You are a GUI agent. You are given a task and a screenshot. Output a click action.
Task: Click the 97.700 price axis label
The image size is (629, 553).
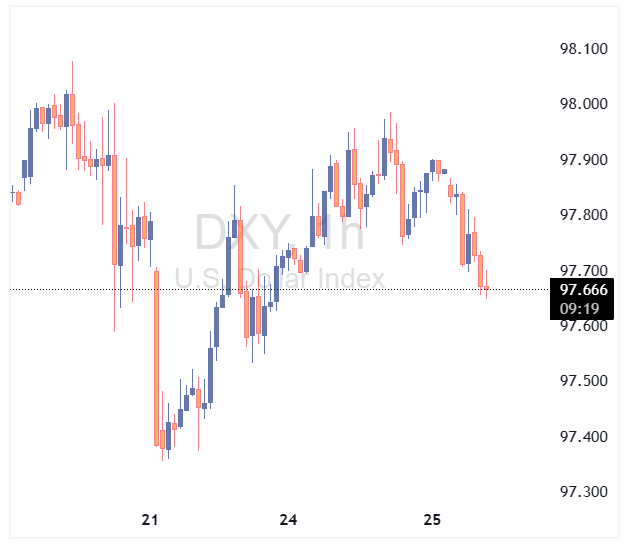580,271
